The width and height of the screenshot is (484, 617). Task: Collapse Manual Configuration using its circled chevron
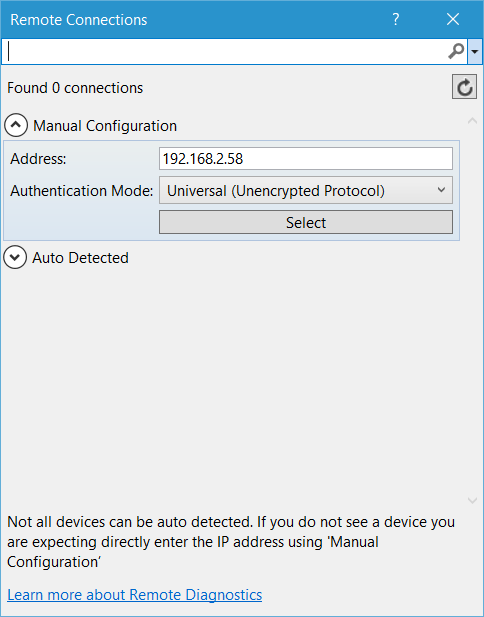(x=16, y=125)
